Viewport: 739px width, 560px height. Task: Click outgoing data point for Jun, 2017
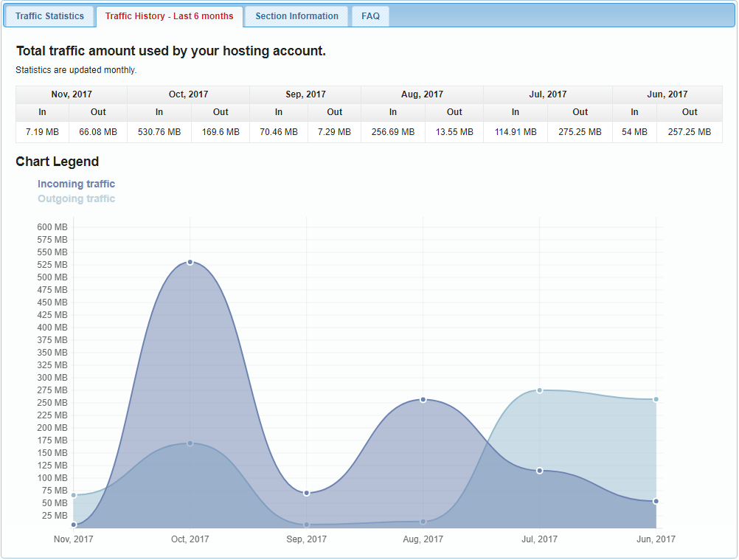point(656,399)
